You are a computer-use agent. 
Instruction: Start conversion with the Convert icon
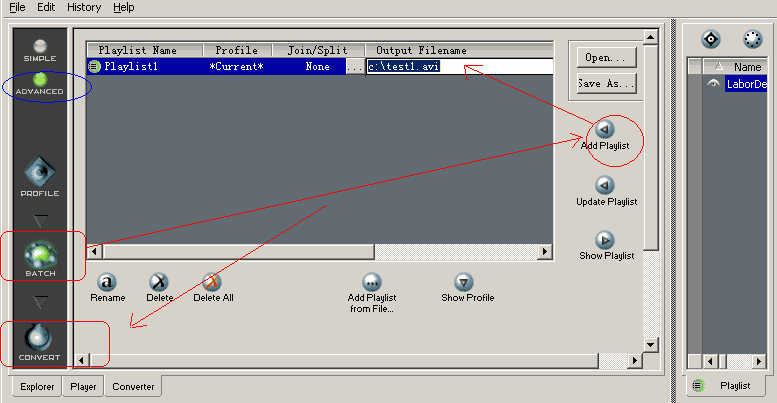(x=39, y=337)
